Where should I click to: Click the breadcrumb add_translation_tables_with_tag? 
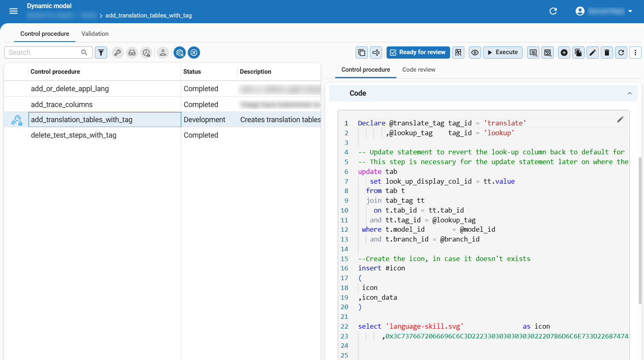(x=149, y=15)
